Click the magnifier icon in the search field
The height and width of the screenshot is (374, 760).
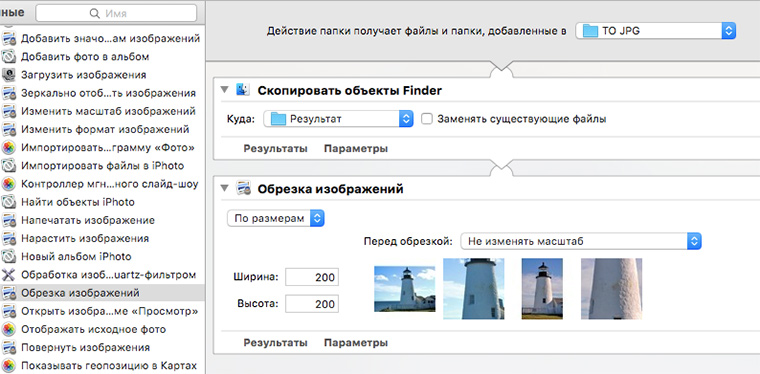click(x=95, y=14)
